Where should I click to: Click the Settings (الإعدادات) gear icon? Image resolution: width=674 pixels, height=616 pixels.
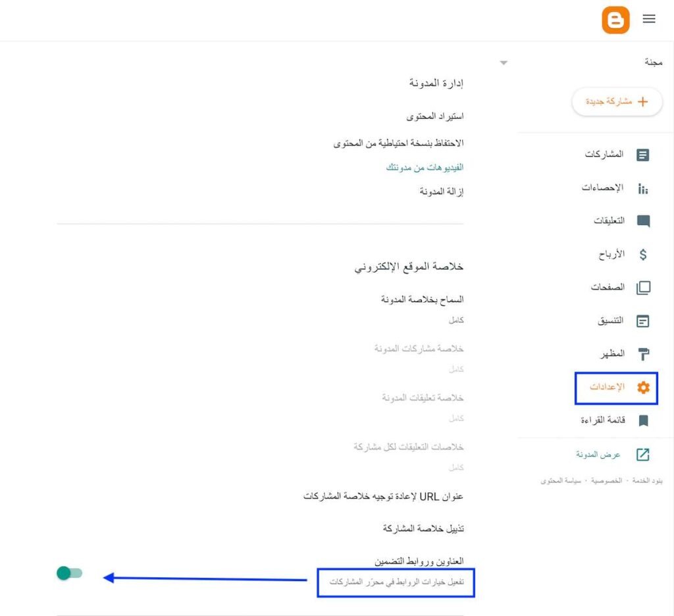[x=643, y=388]
